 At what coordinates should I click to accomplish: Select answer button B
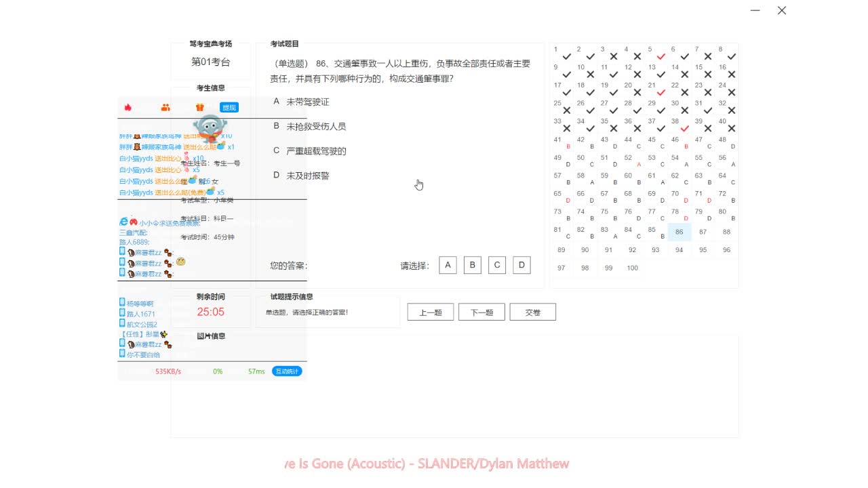[473, 265]
